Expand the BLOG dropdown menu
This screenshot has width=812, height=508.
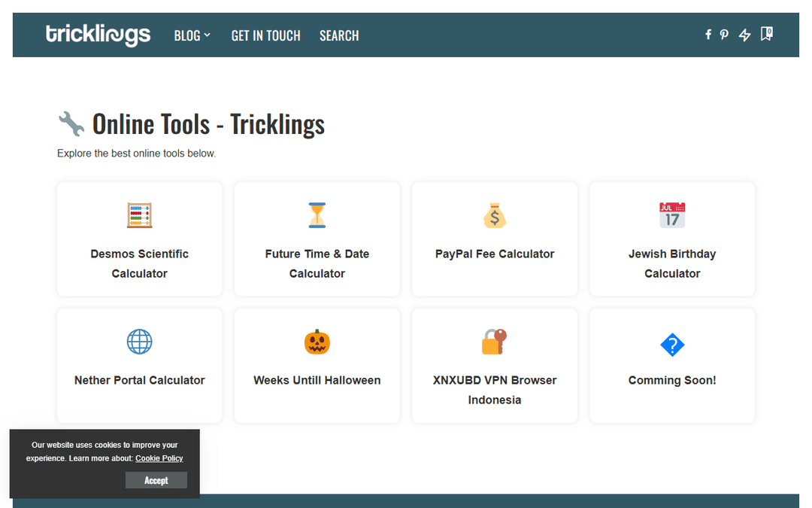[x=192, y=36]
